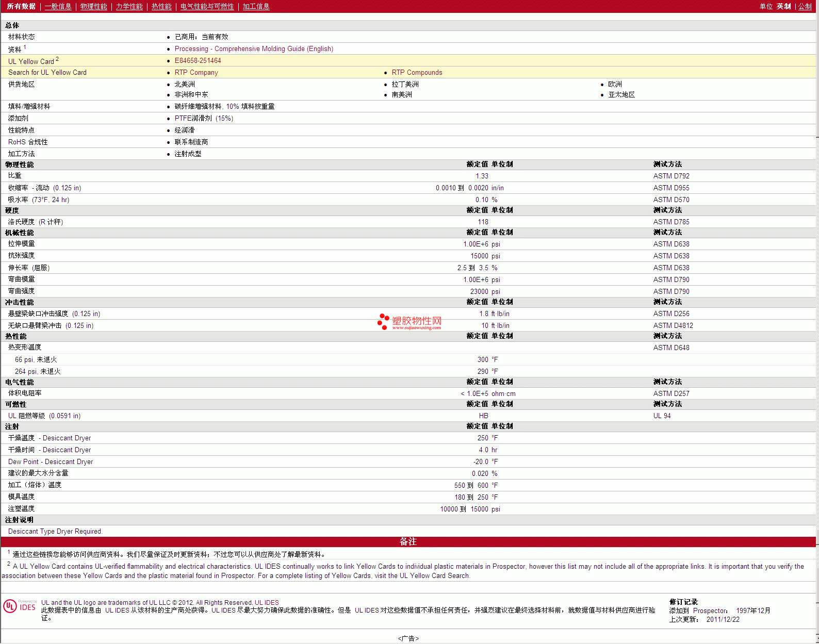
Task: Click the 物理性能 section header
Action: 20,164
